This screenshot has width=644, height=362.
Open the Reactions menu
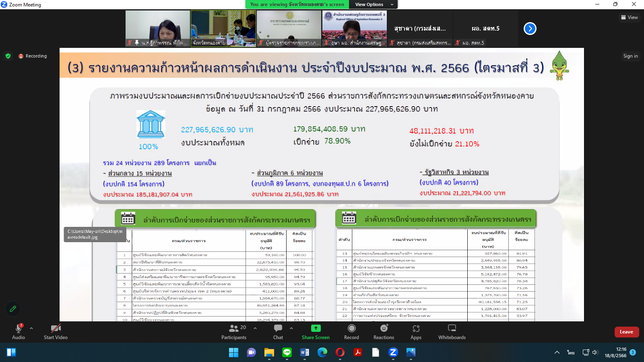coord(384,331)
